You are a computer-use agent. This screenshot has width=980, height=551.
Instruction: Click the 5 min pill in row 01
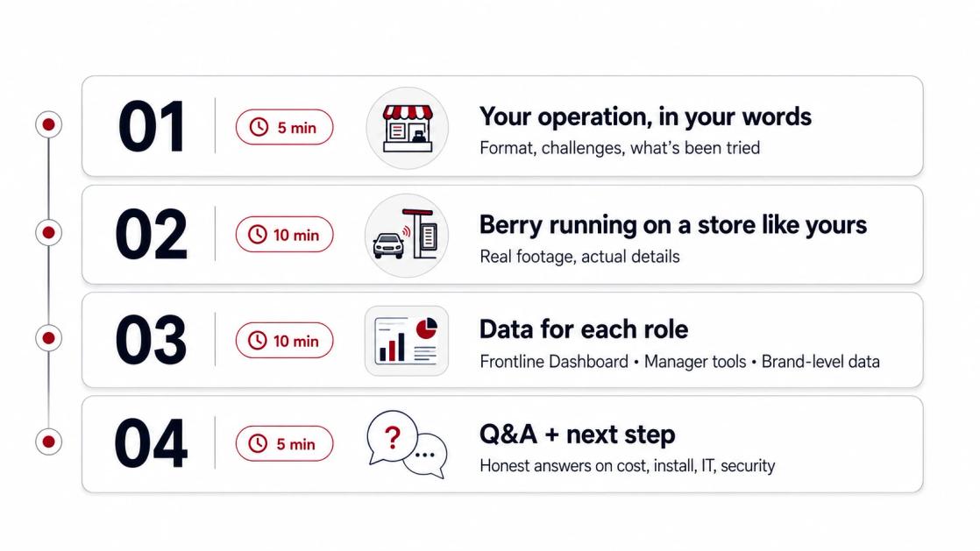tap(284, 127)
